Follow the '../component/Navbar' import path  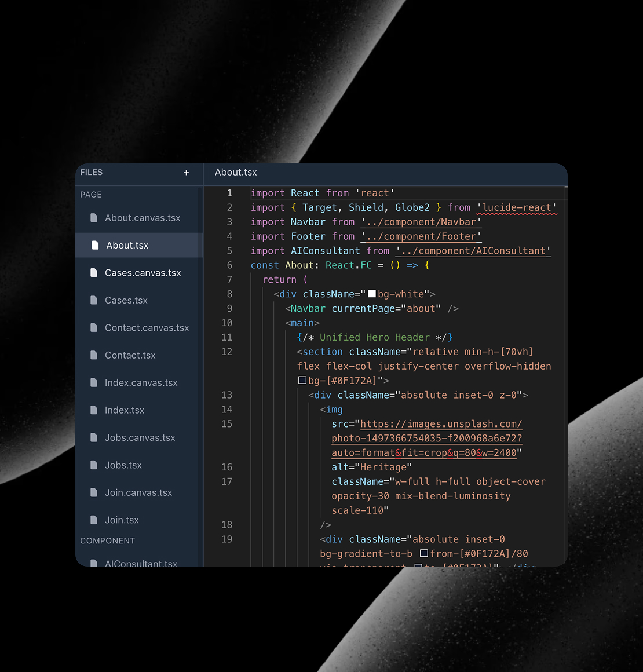(x=421, y=222)
